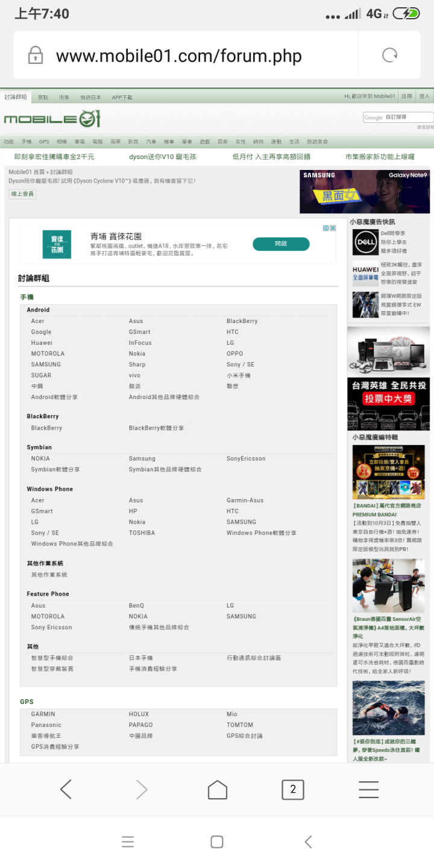Image resolution: width=434 pixels, height=868 pixels.
Task: Click the Huawei logo in sidebar ad
Action: pos(365,273)
